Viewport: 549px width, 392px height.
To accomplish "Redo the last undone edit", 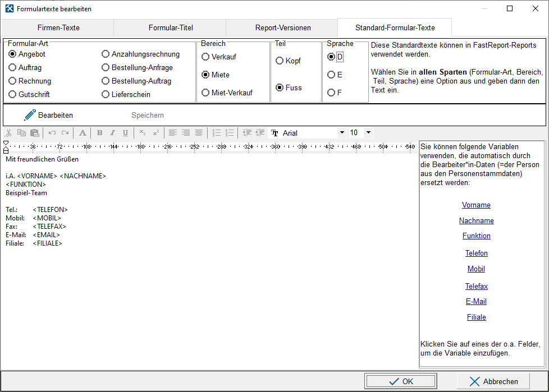I will (x=65, y=133).
